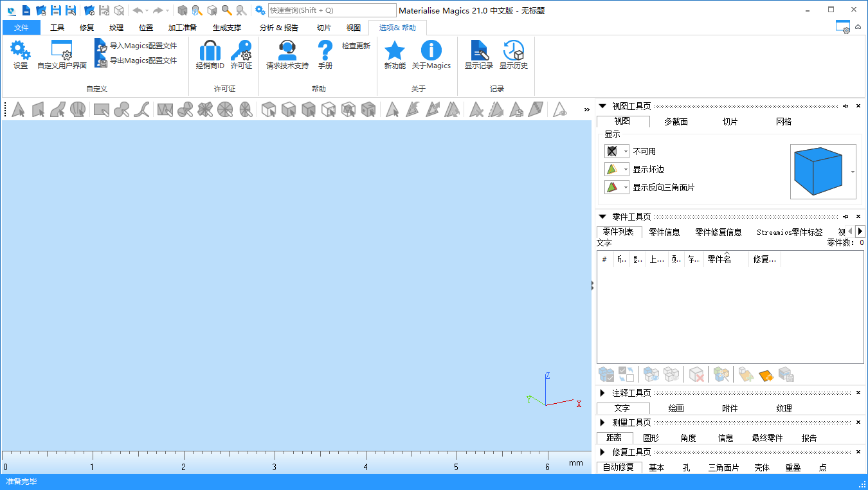This screenshot has height=490, width=868.
Task: Select the 角度 tab in measurement panel
Action: (688, 438)
